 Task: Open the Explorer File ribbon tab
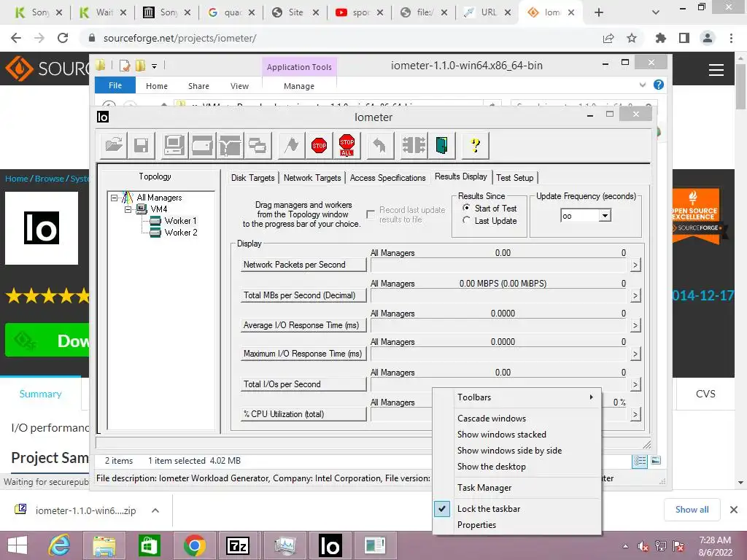click(x=115, y=85)
